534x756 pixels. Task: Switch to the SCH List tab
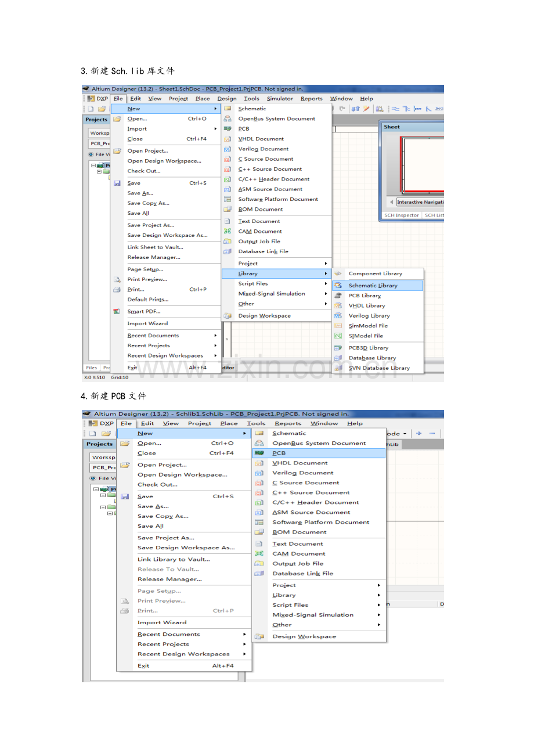tap(434, 215)
